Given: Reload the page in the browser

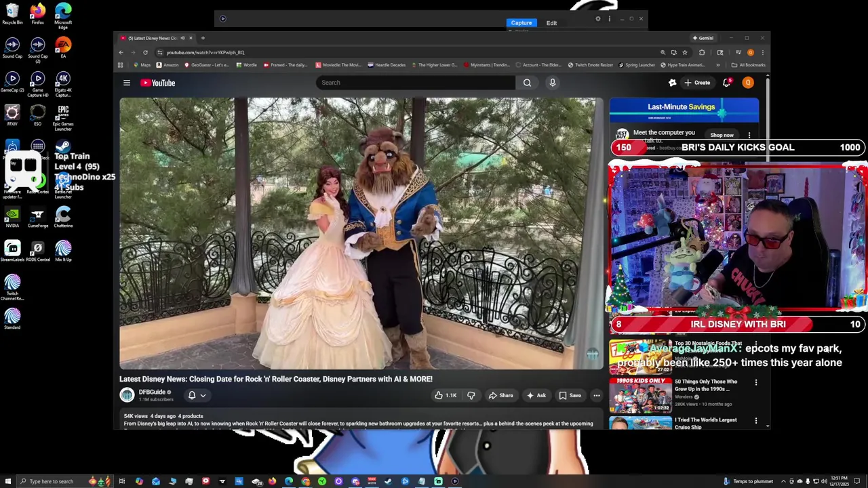Looking at the screenshot, I should pyautogui.click(x=145, y=52).
